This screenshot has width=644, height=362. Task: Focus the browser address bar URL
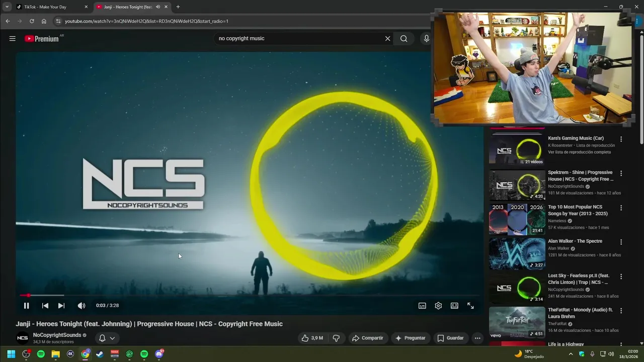146,21
